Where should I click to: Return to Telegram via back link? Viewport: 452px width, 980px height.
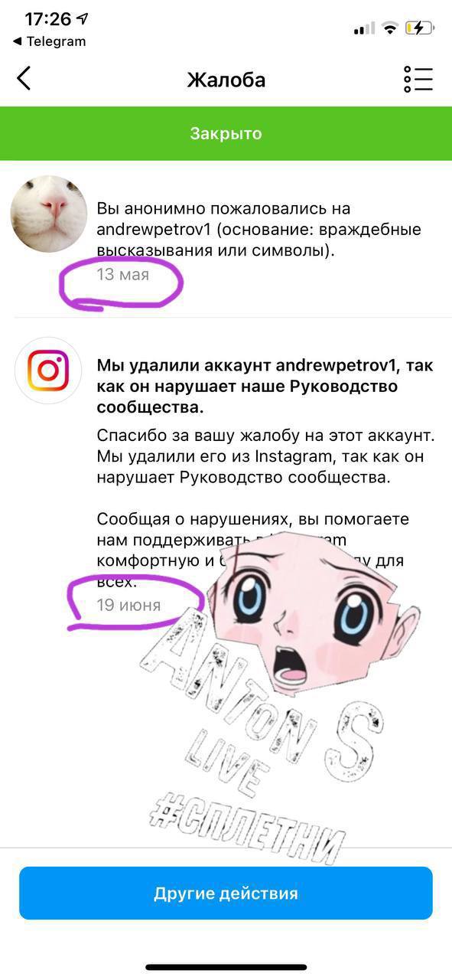50,41
